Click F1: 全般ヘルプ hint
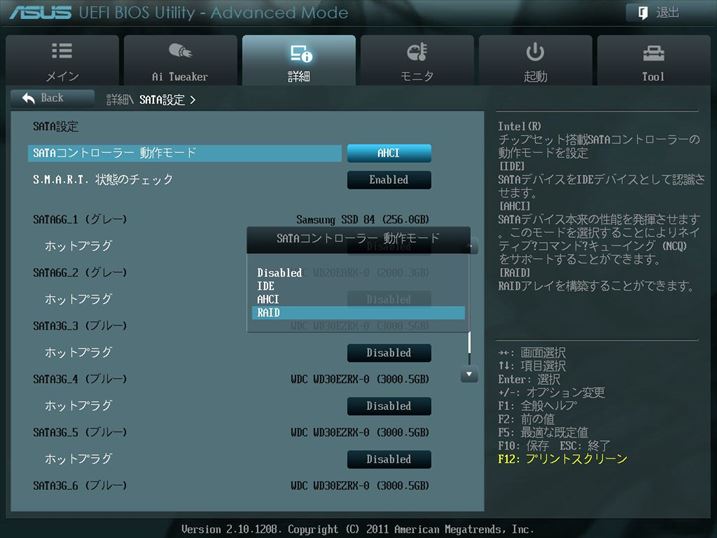 coord(537,405)
